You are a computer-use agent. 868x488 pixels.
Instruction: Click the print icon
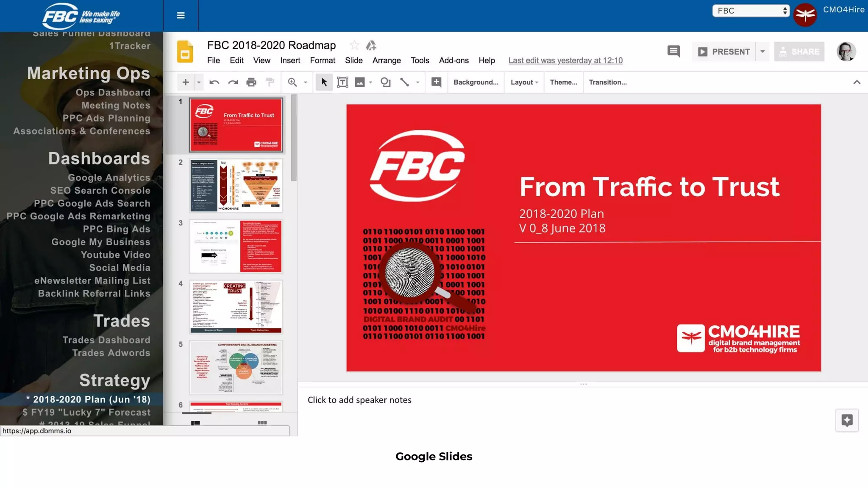pyautogui.click(x=251, y=82)
